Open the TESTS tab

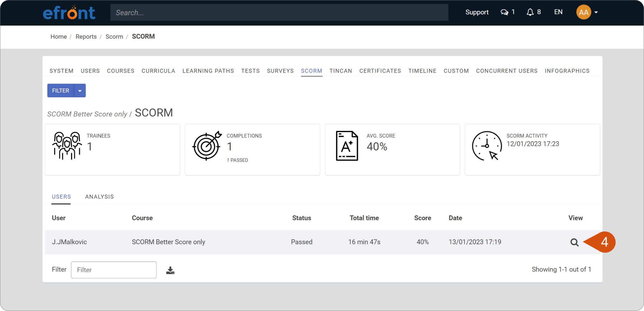(x=250, y=71)
